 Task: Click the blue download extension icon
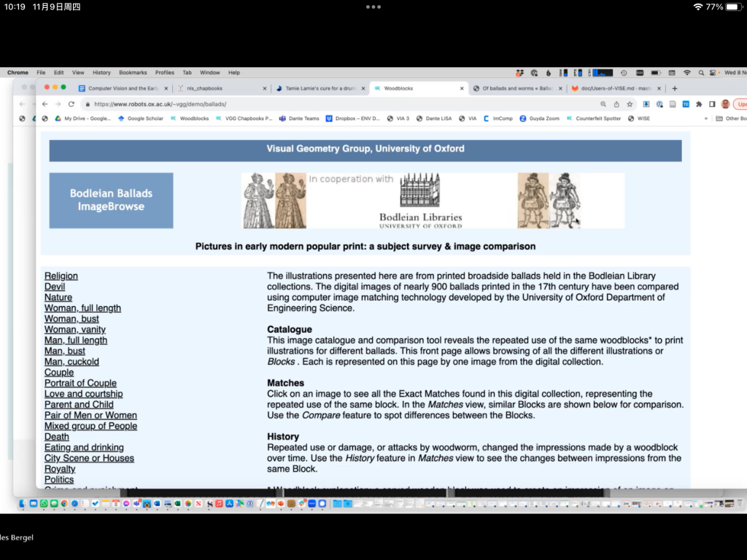point(646,104)
